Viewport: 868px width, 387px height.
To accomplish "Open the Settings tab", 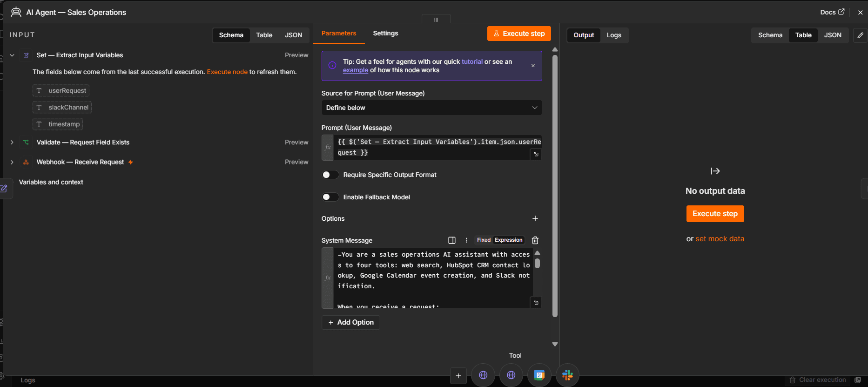I will coord(385,34).
